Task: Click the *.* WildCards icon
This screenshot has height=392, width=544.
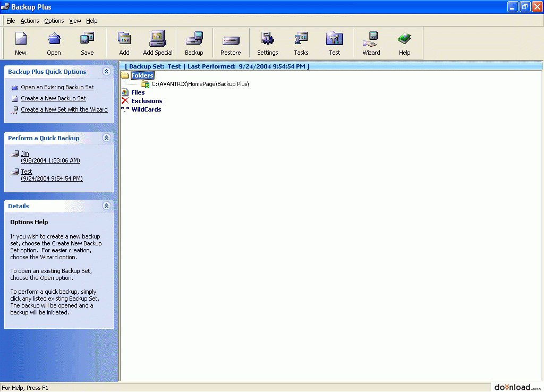Action: 125,109
